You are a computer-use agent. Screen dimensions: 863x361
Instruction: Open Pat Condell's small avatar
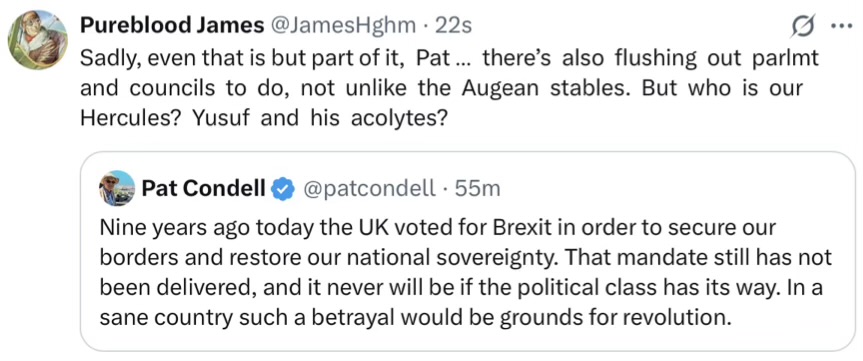pos(117,188)
